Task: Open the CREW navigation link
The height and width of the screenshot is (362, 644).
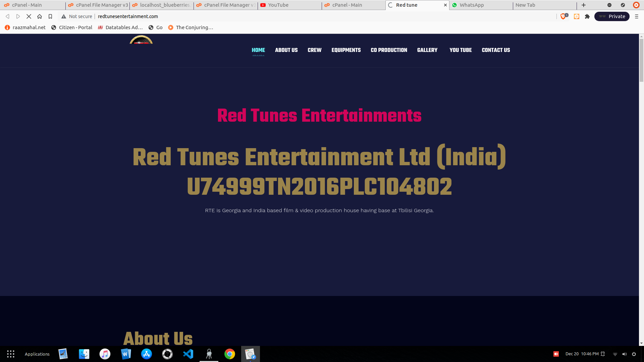Action: [314, 50]
